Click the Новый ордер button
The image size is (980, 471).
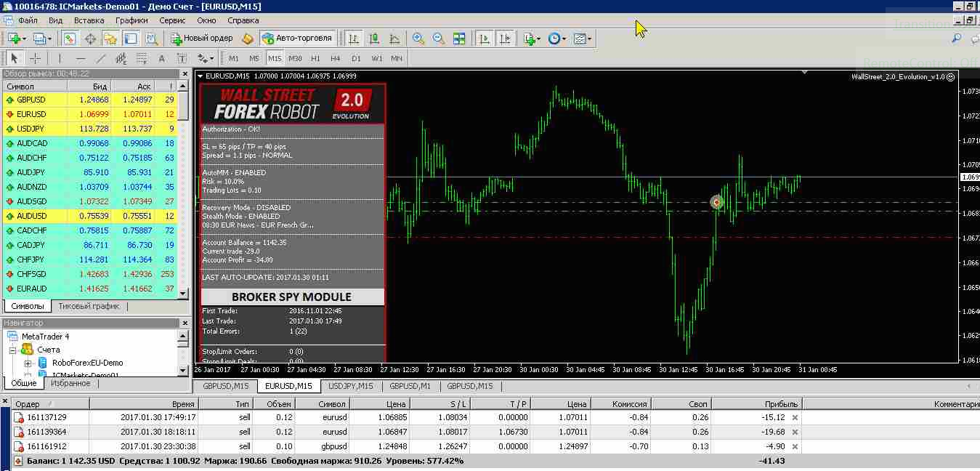(x=202, y=39)
